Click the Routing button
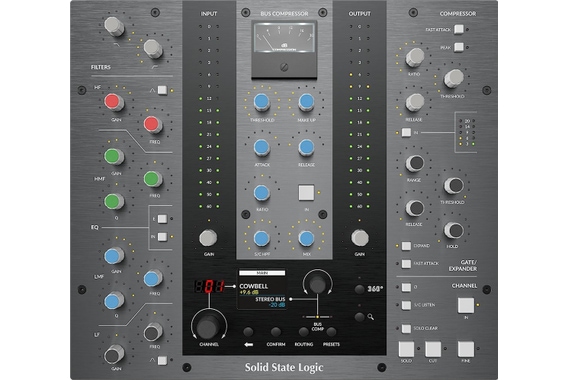This screenshot has width=567, height=380. tap(303, 332)
